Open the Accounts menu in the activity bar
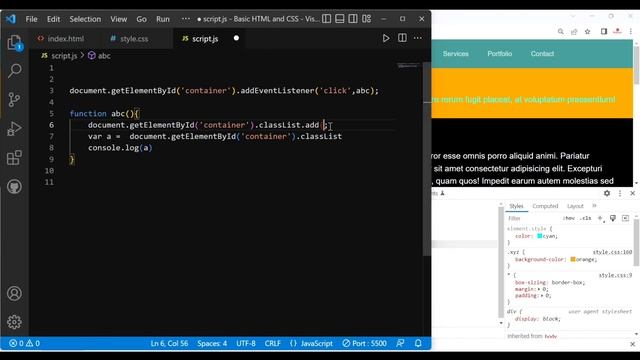 (x=15, y=293)
